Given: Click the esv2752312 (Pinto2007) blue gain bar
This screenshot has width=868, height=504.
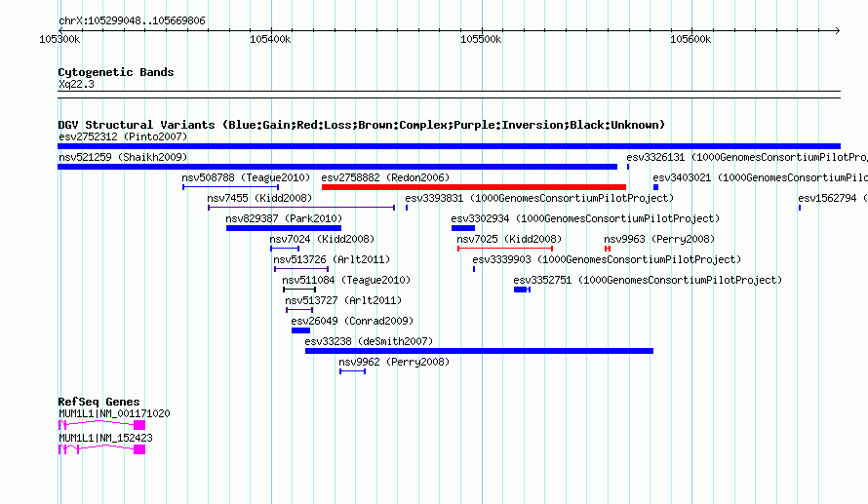Looking at the screenshot, I should click(x=449, y=146).
